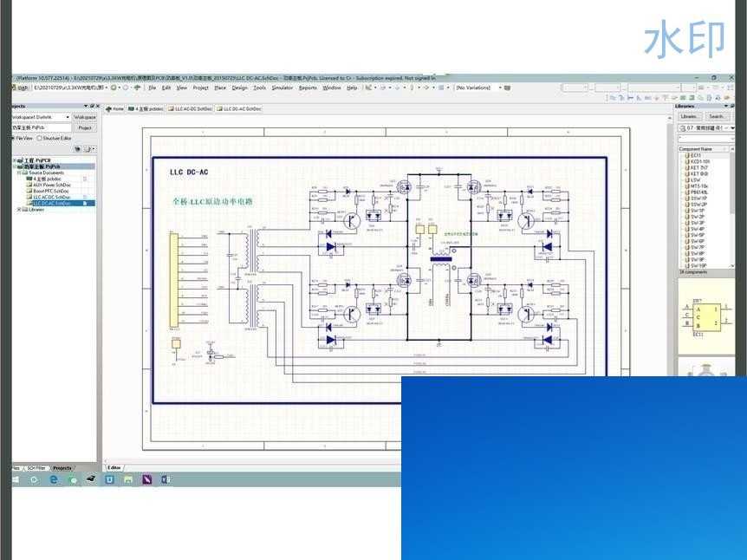Select PB614BL in the component list
This screenshot has height=560, width=747.
(698, 192)
